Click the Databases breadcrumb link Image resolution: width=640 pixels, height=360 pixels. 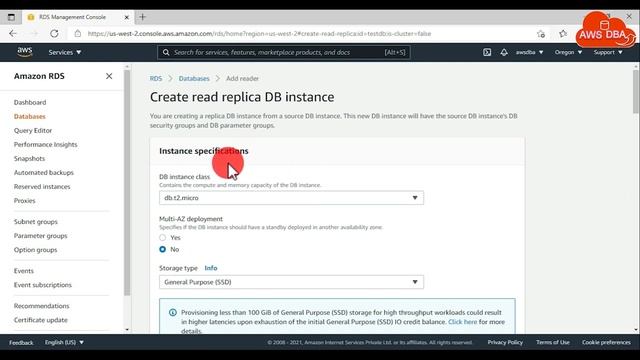[x=194, y=78]
